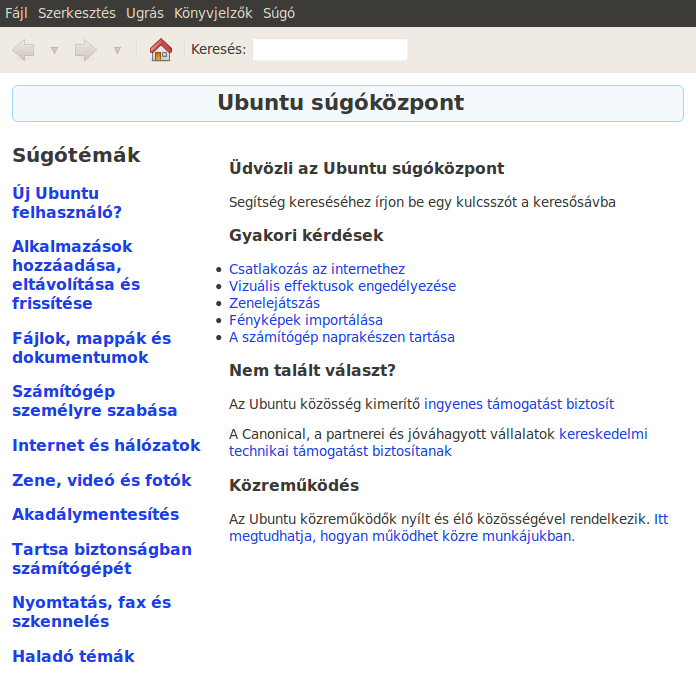Open the Ugrás menu
Image resolution: width=696 pixels, height=681 pixels.
[x=145, y=13]
